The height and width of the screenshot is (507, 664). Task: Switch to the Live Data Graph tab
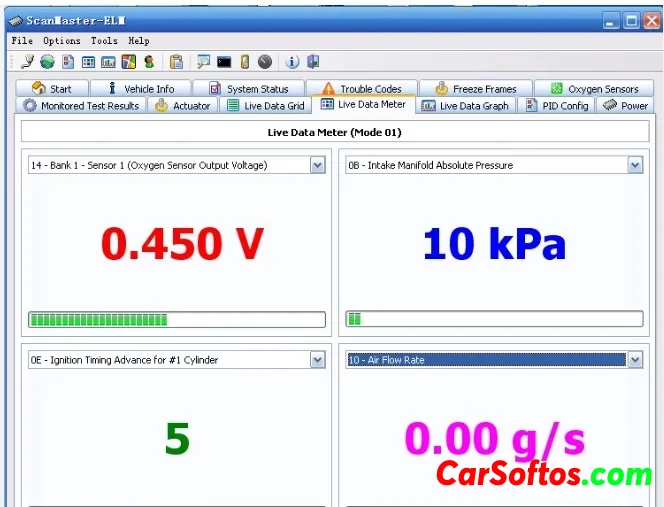(465, 105)
